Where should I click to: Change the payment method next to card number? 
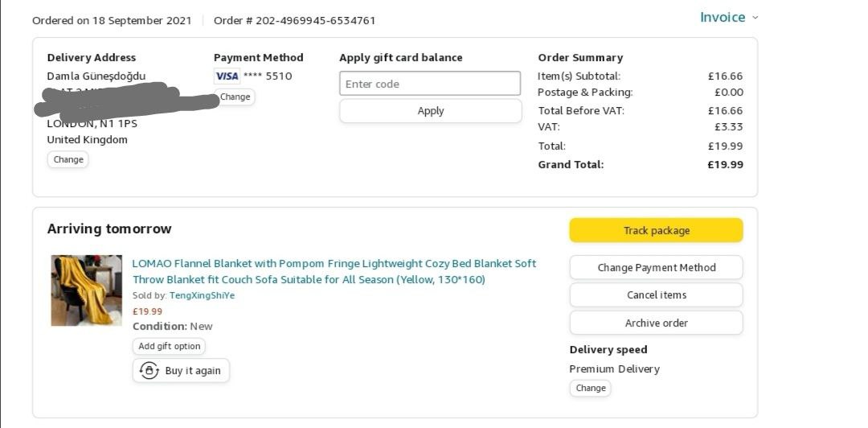coord(235,97)
